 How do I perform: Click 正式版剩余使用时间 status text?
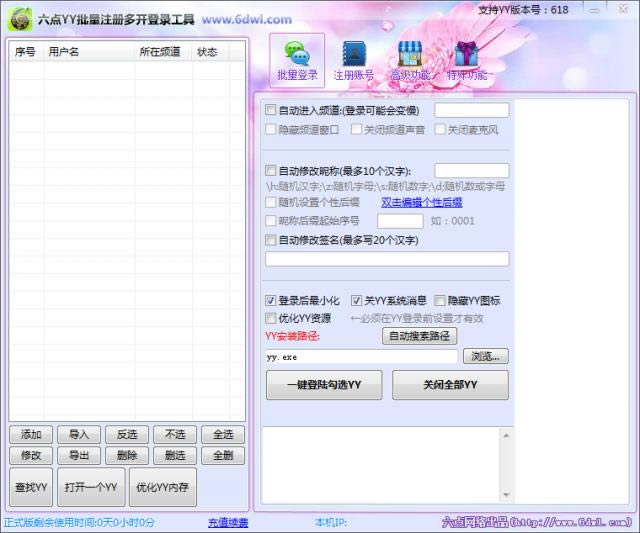79,522
